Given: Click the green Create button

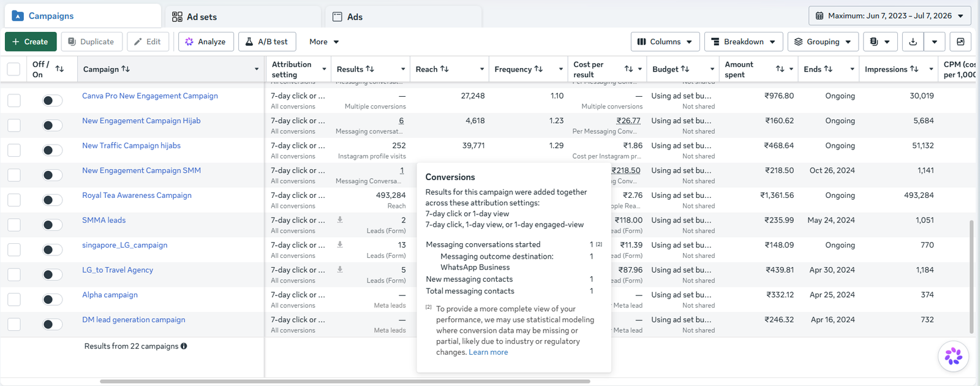Looking at the screenshot, I should click(x=31, y=42).
